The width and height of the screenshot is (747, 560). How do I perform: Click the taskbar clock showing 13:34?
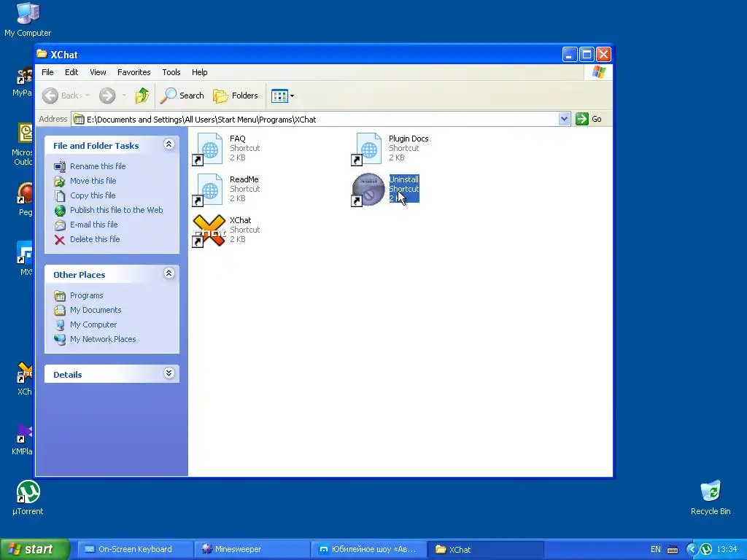click(x=727, y=550)
